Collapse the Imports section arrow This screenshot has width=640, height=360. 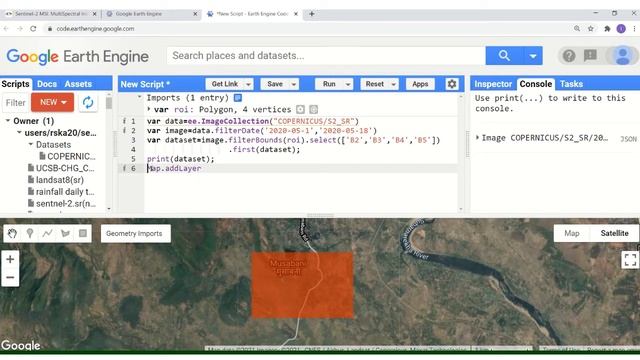tap(140, 97)
